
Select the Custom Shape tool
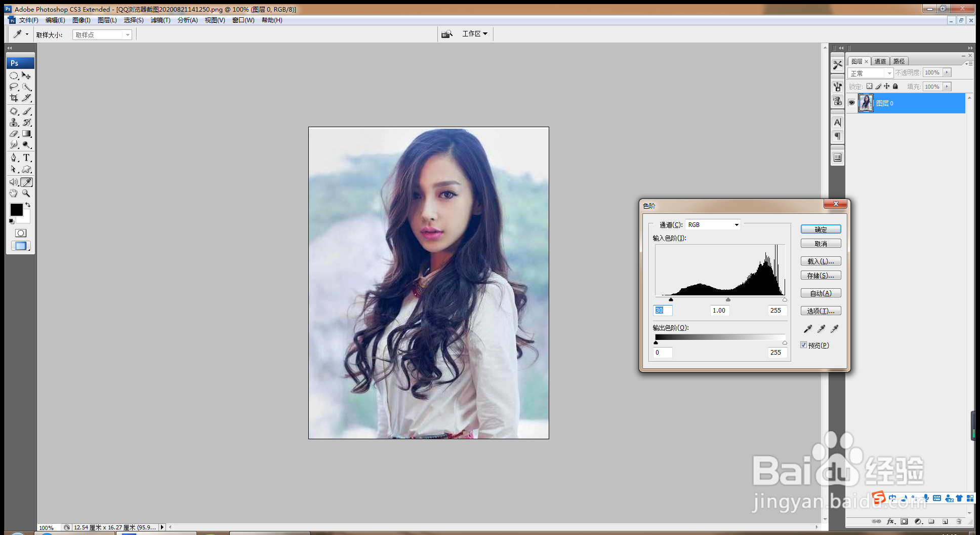[27, 169]
